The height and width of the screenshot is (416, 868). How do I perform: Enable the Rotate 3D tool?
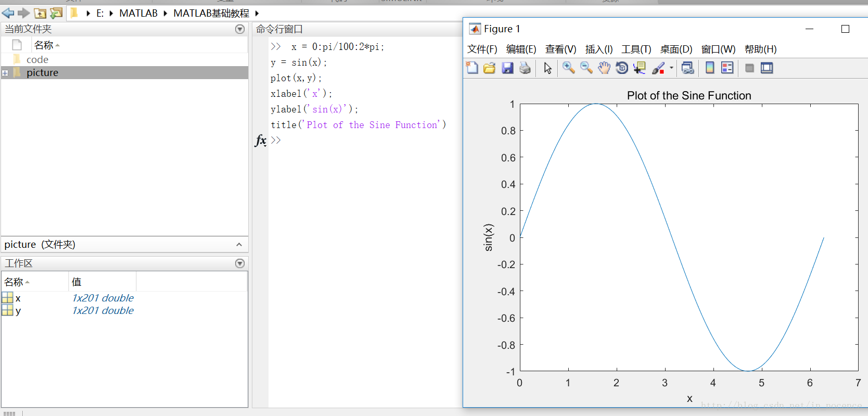[x=621, y=68]
